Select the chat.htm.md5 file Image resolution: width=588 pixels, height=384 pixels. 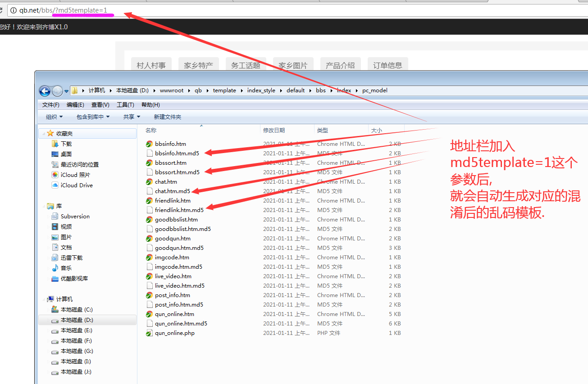coord(172,191)
